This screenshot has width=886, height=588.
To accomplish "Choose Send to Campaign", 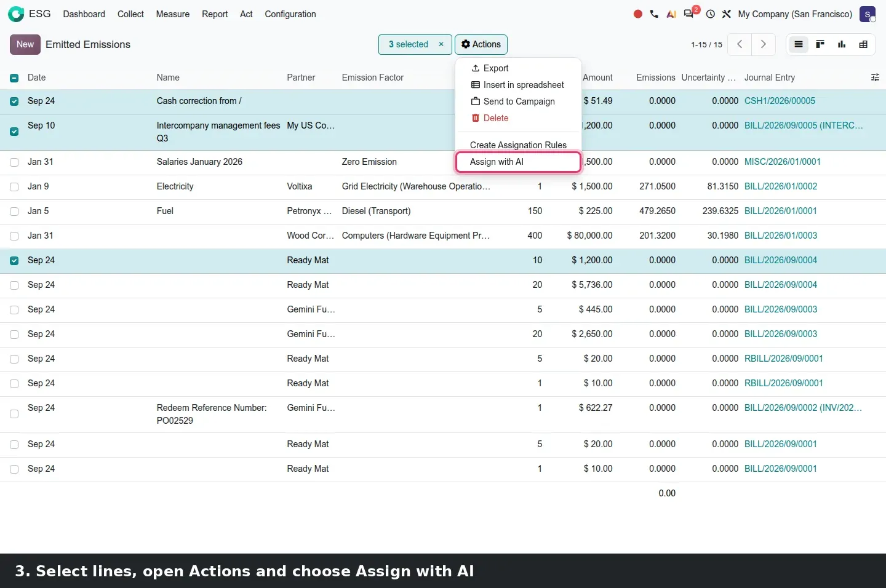I will coord(518,101).
